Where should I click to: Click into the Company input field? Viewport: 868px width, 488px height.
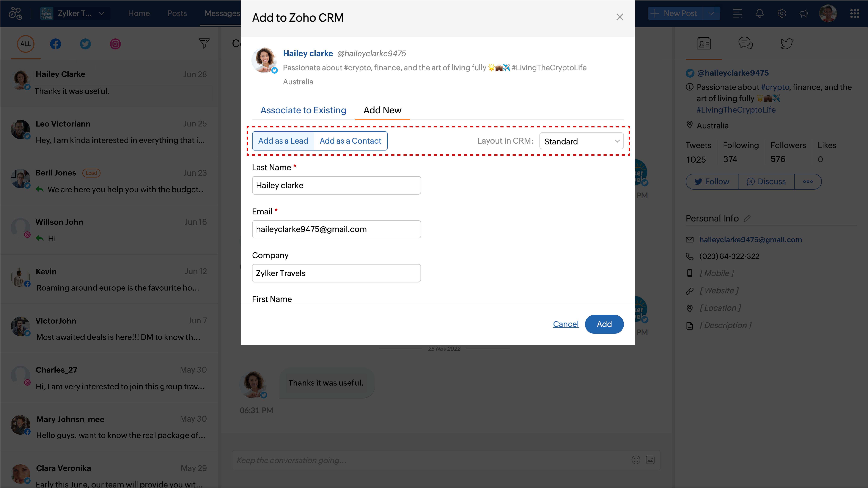[x=336, y=273]
